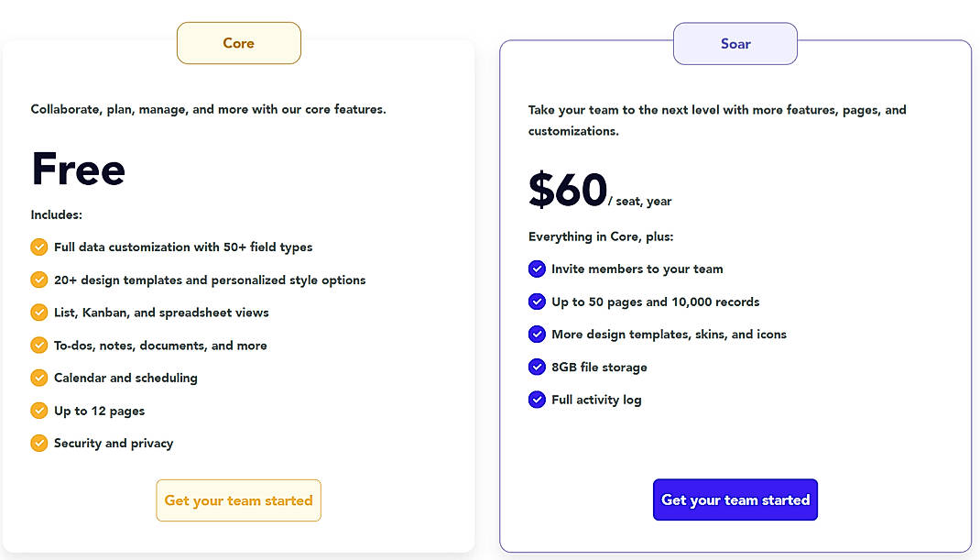
Task: Select the Core plan tab
Action: 238,42
